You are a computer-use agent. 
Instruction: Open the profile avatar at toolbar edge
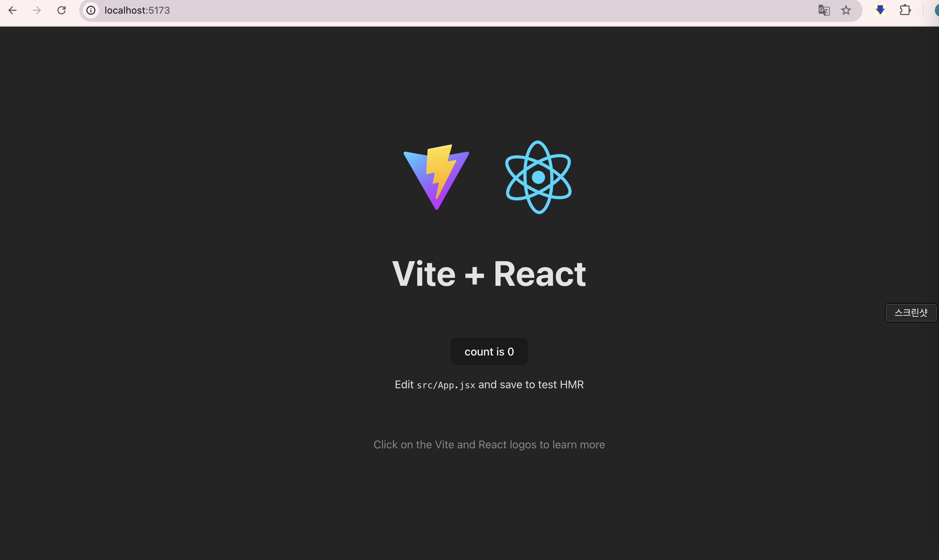(937, 10)
